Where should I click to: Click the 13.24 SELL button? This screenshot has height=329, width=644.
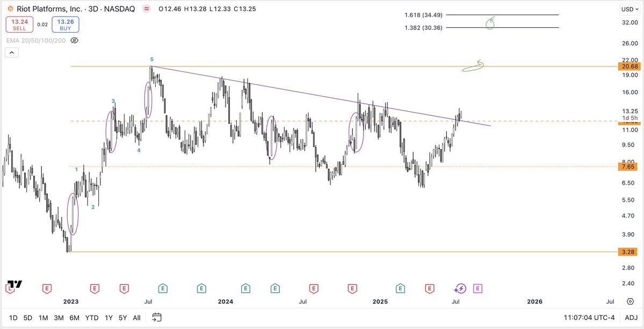coord(19,25)
